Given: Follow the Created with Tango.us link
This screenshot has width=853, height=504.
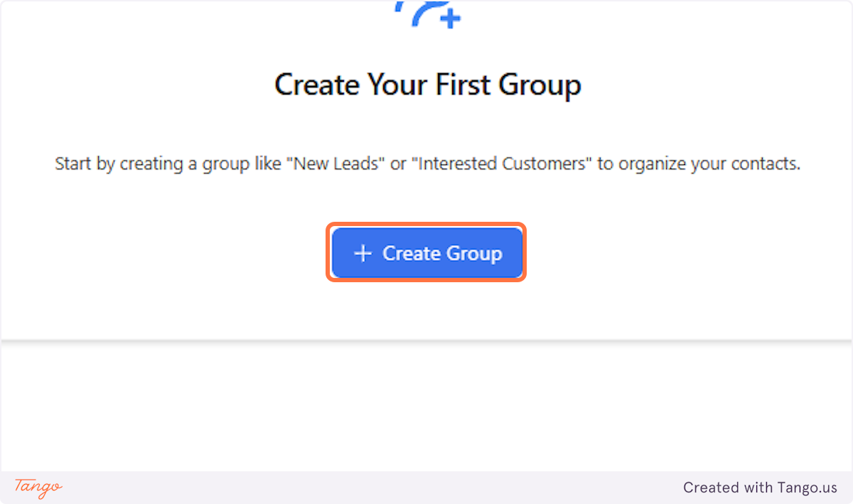Looking at the screenshot, I should tap(760, 488).
